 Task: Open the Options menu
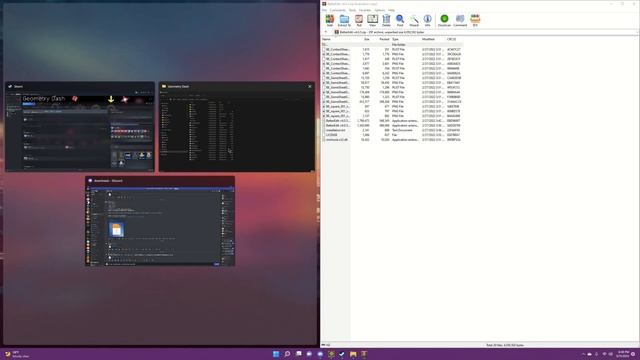(380, 10)
